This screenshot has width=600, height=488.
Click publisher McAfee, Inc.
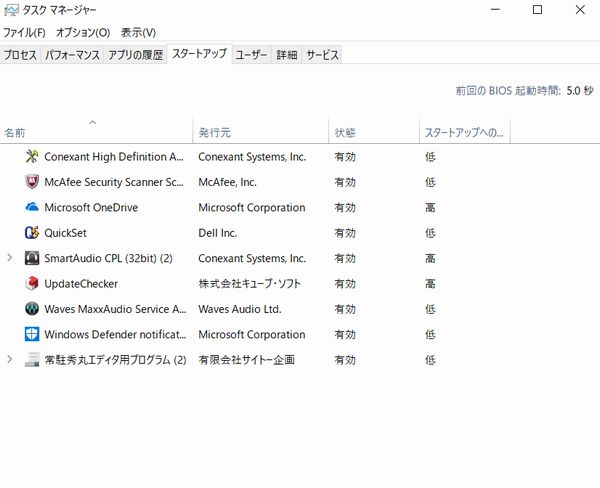point(227,182)
